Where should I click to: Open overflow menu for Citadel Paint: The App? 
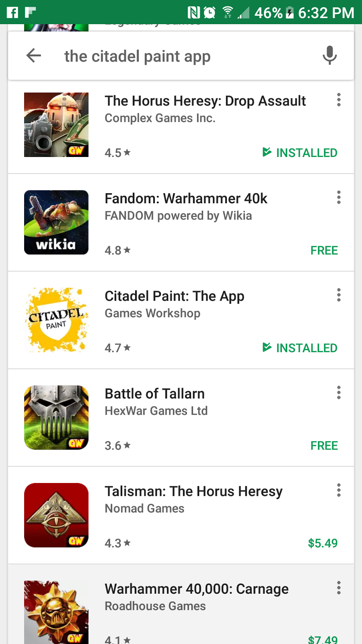[339, 295]
